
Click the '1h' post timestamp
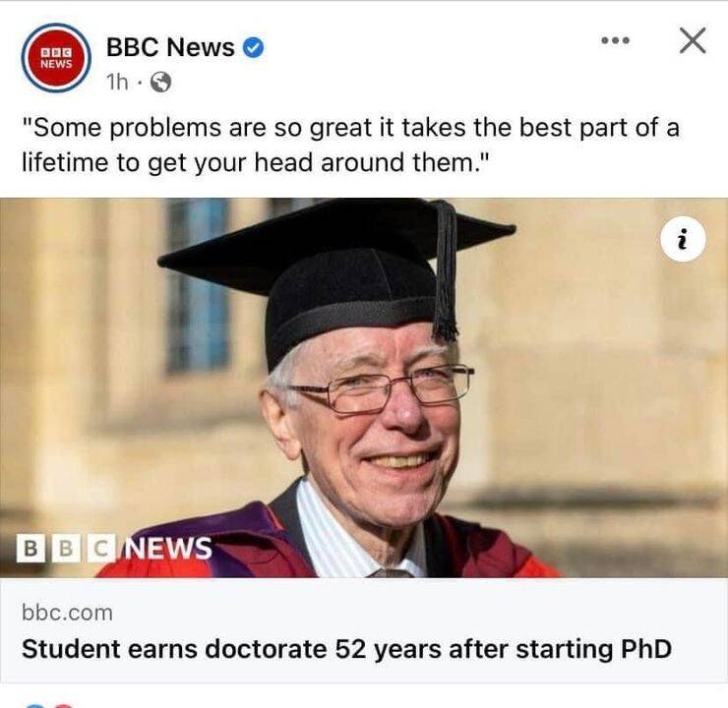(x=117, y=83)
